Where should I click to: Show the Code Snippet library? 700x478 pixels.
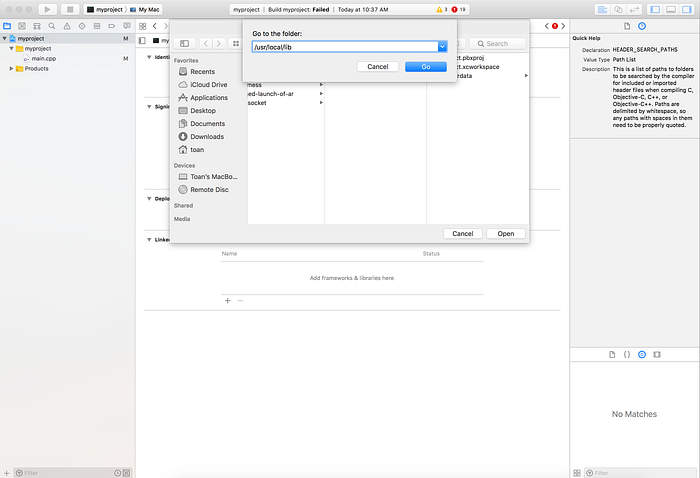coord(627,354)
